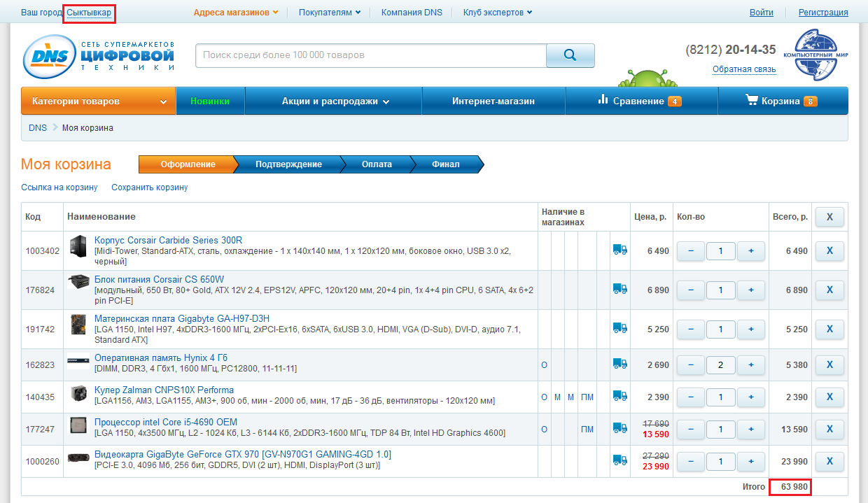Click Регистрация link
This screenshot has width=868, height=503.
(x=823, y=12)
